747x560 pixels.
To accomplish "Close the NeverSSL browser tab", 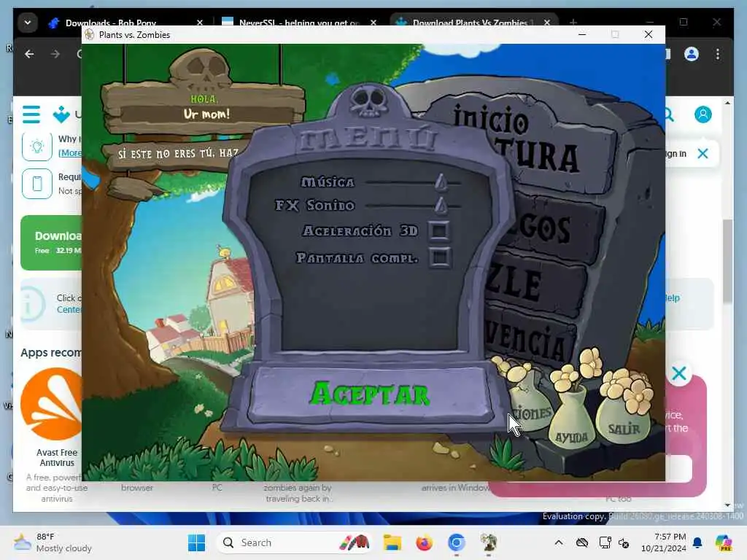I will pyautogui.click(x=373, y=23).
